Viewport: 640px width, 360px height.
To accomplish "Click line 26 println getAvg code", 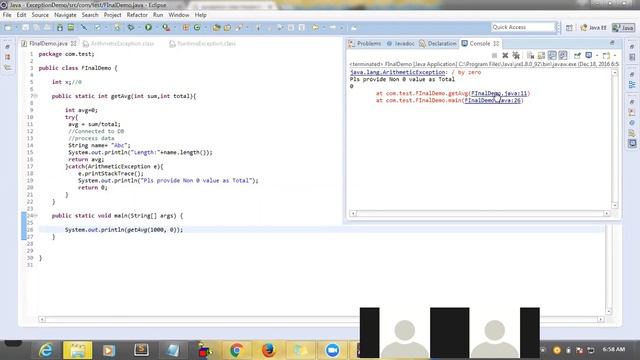I will pos(124,230).
